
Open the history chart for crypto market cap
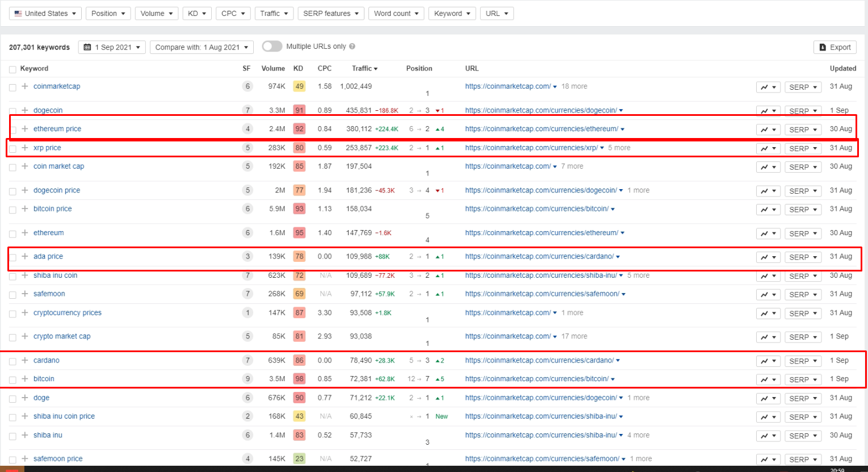(768, 337)
